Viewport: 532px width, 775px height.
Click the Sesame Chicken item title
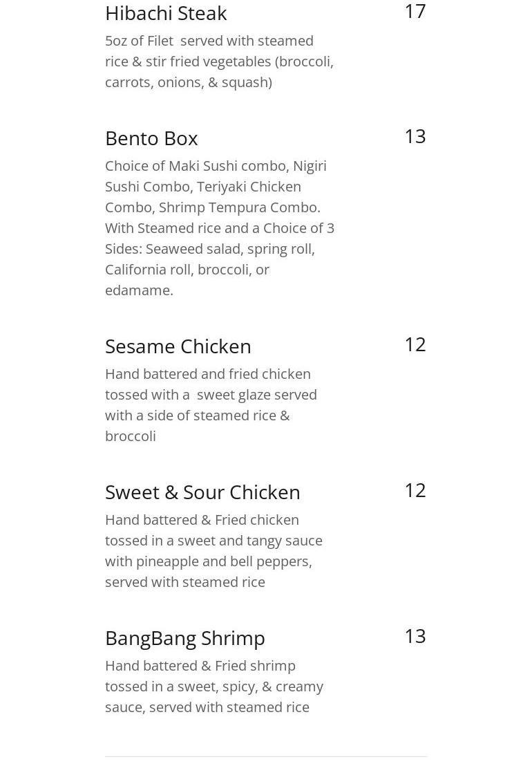pyautogui.click(x=178, y=346)
